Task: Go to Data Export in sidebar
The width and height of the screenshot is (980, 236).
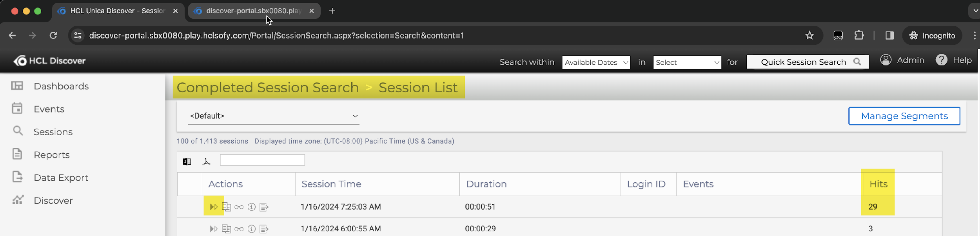Action: pyautogui.click(x=61, y=178)
